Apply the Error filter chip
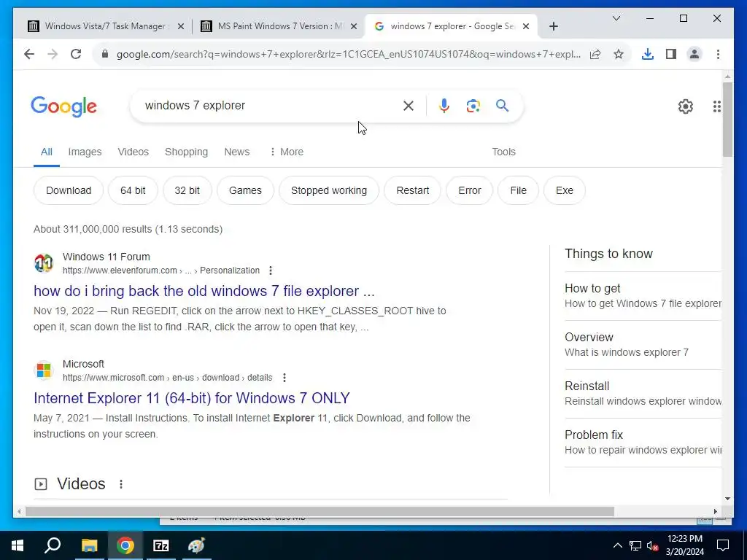Screen dimensions: 747x560 pos(469,190)
